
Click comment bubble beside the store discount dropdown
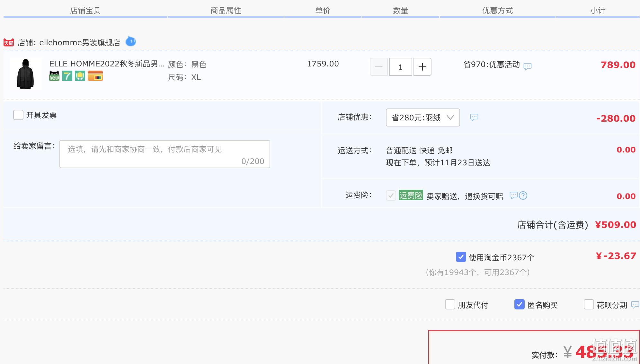tap(474, 117)
